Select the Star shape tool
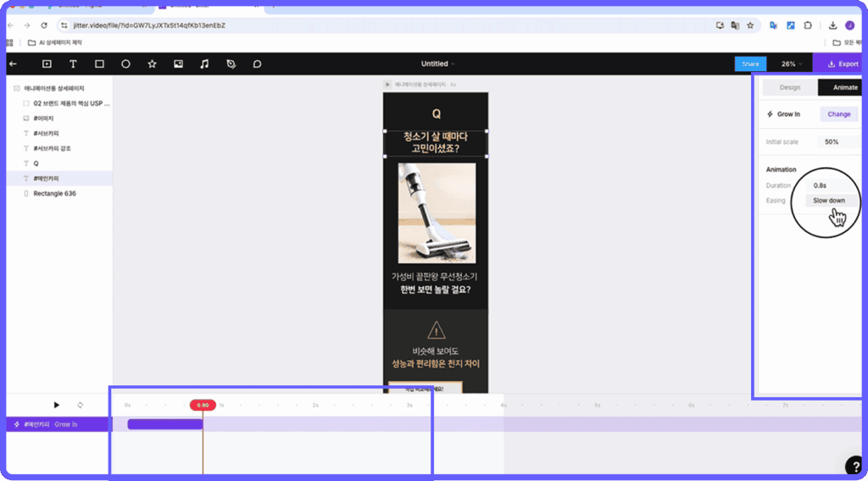The height and width of the screenshot is (481, 868). 152,64
